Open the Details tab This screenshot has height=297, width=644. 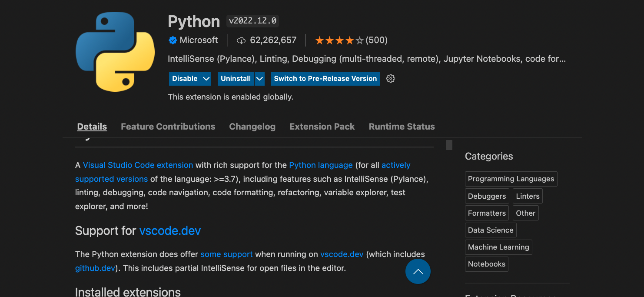click(x=92, y=127)
